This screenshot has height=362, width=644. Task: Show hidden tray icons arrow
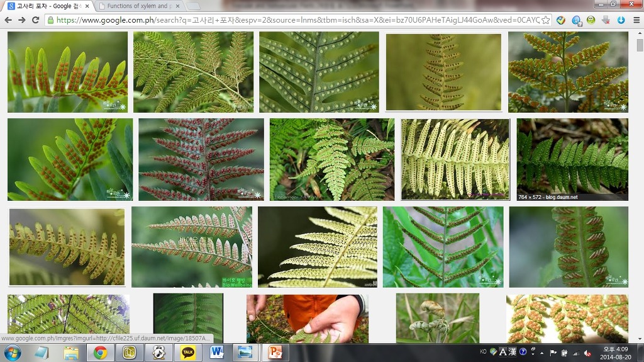[x=542, y=353]
